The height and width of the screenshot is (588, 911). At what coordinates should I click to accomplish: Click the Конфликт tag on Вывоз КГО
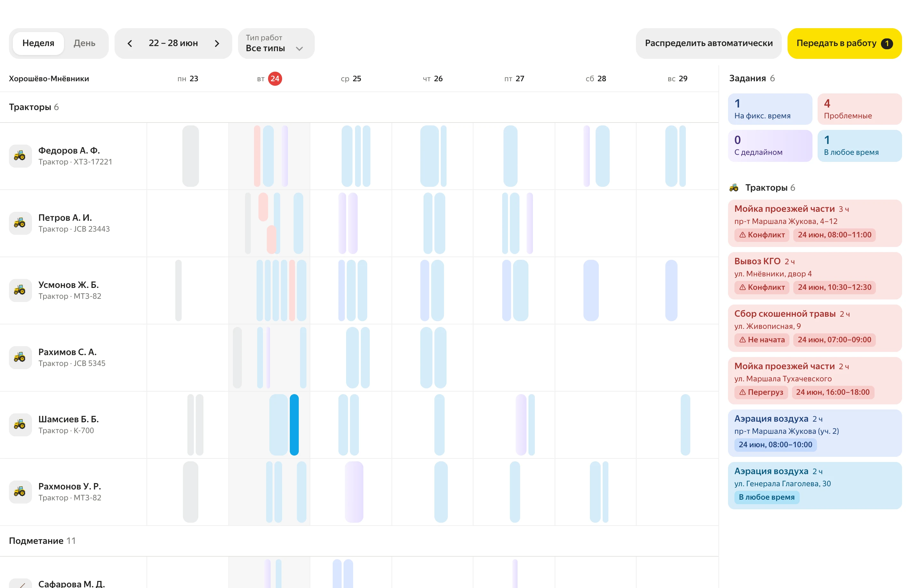click(x=762, y=287)
